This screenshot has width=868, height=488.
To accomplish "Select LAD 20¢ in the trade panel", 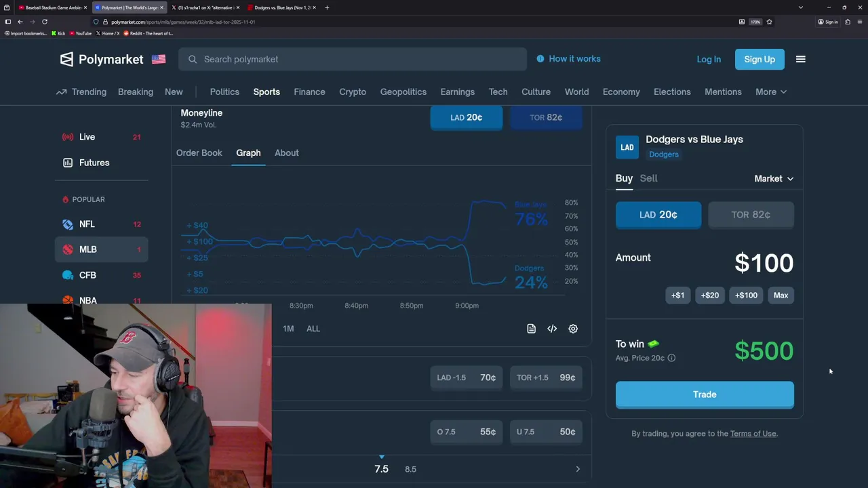I will tap(658, 215).
